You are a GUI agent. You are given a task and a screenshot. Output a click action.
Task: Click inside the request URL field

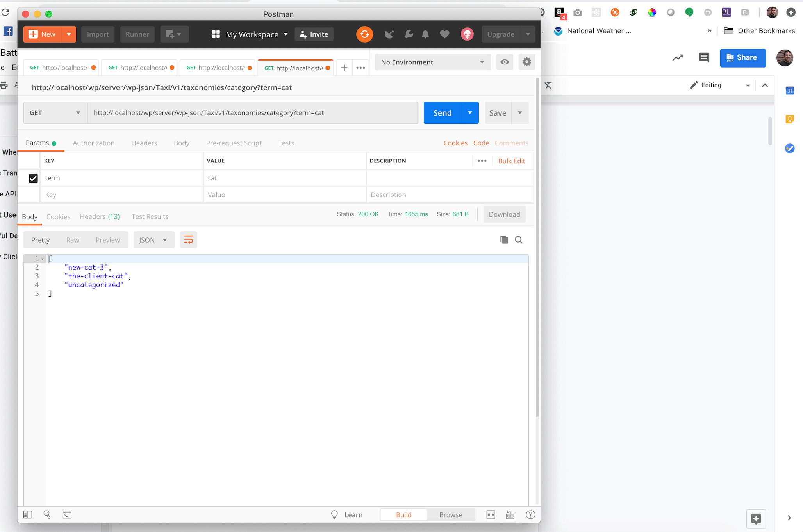point(253,113)
